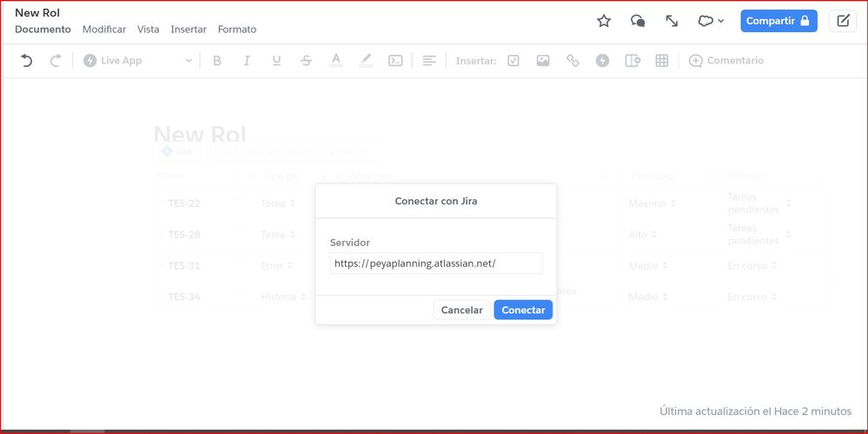Toggle italic formatting
868x434 pixels.
[247, 60]
